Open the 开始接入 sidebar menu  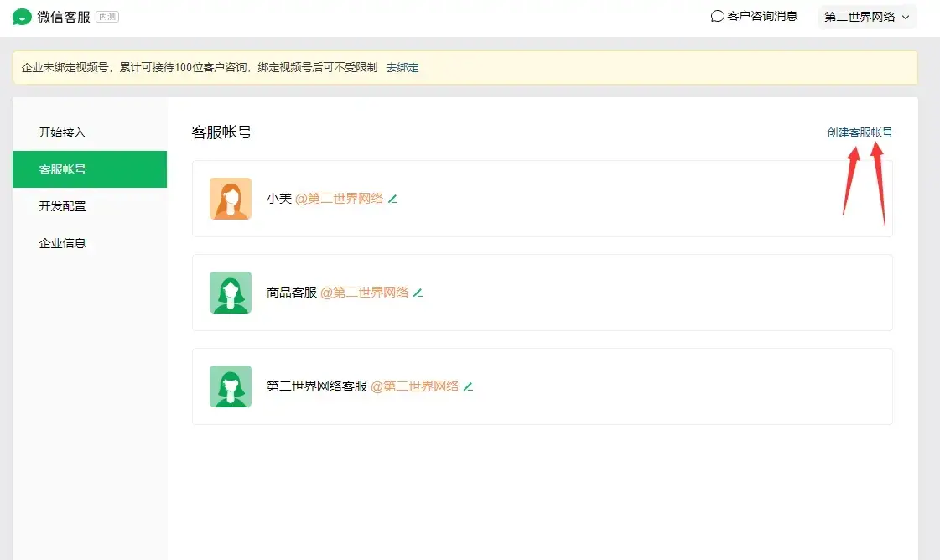point(63,132)
